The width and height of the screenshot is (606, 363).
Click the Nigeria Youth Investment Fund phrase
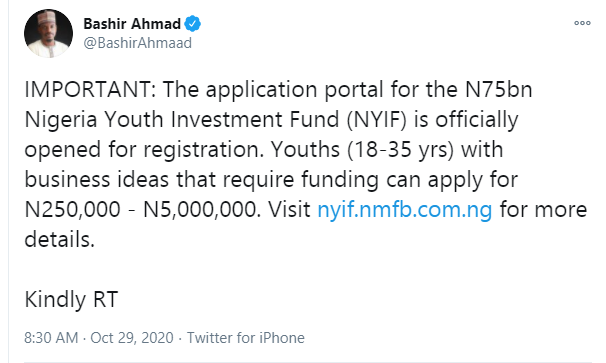pos(182,119)
